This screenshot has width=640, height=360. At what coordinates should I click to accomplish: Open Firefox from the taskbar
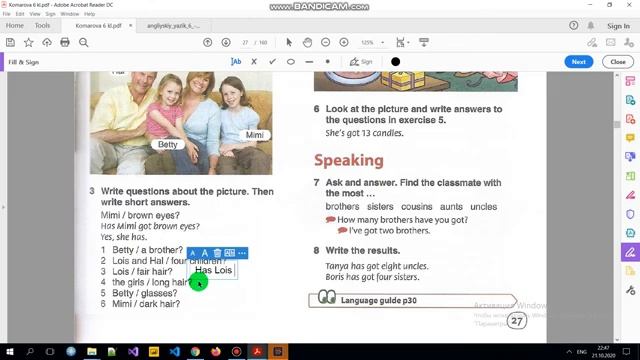point(216,351)
